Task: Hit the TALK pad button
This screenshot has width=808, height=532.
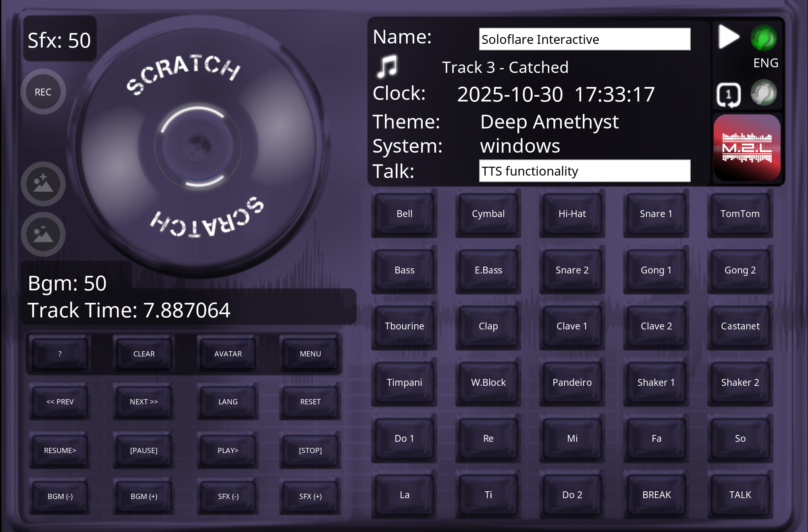Action: coord(740,495)
